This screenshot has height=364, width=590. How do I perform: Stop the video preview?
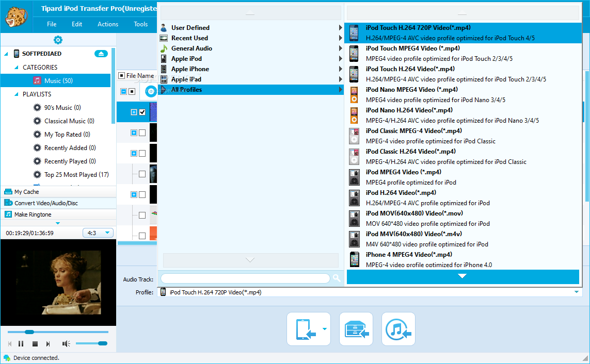(35, 344)
